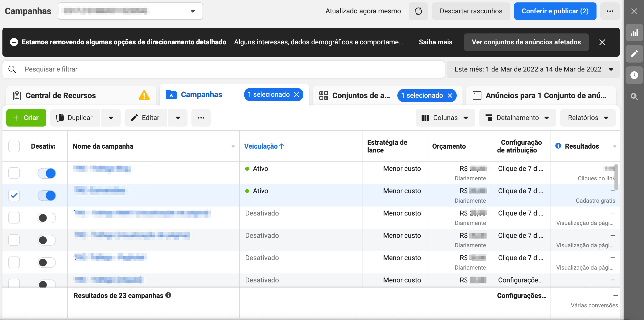Click Descartar rascunhos

point(471,11)
